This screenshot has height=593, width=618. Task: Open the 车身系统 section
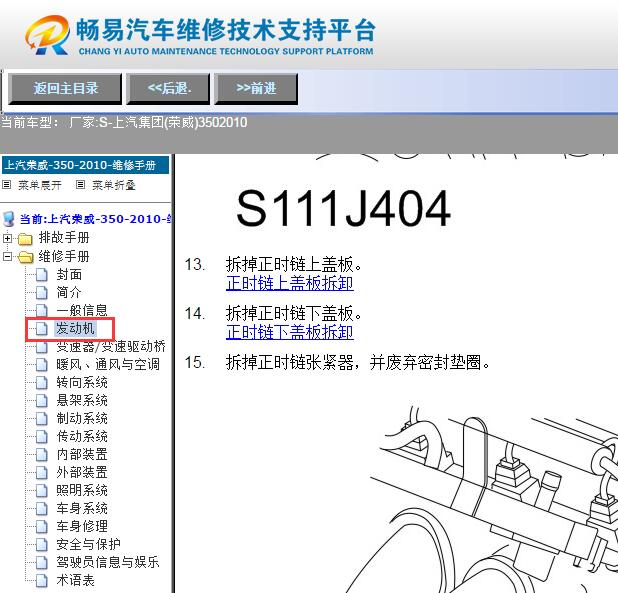(82, 508)
